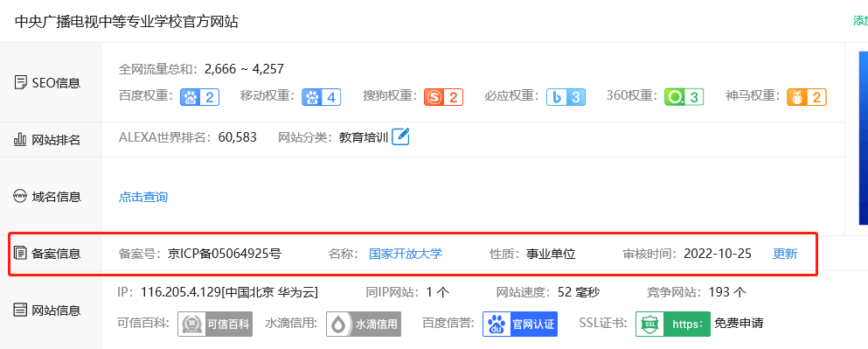Click the ALEXA rank value 60,583
Viewport: 868px width, 349px height.
click(238, 136)
